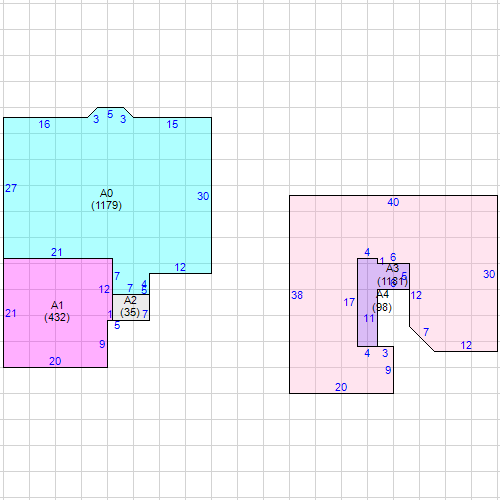Viewport: 500px width, 500px height.
Task: Select the A4 (98) area label
Action: pos(382,301)
